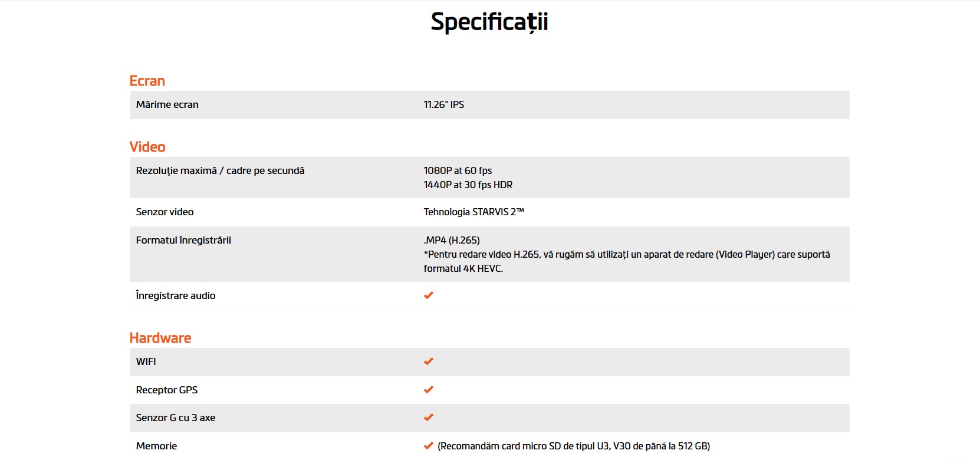Click the checkmark in the Înregistrare audio row
Image resolution: width=980 pixels, height=460 pixels.
pos(429,295)
